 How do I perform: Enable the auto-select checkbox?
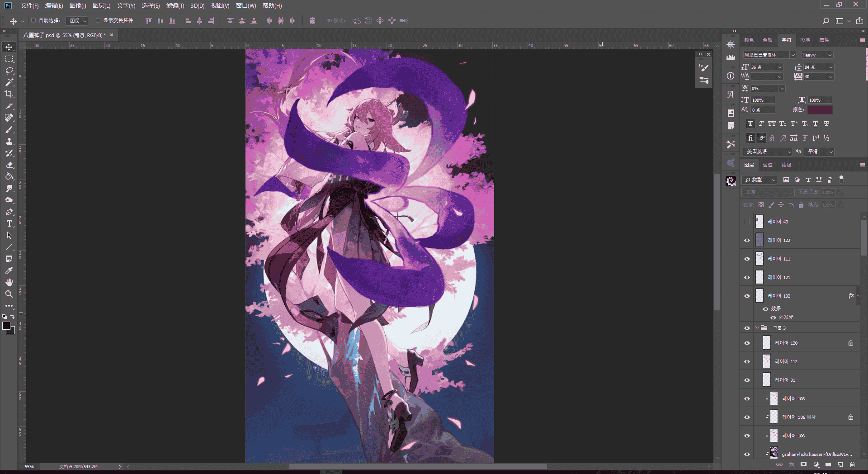(33, 20)
